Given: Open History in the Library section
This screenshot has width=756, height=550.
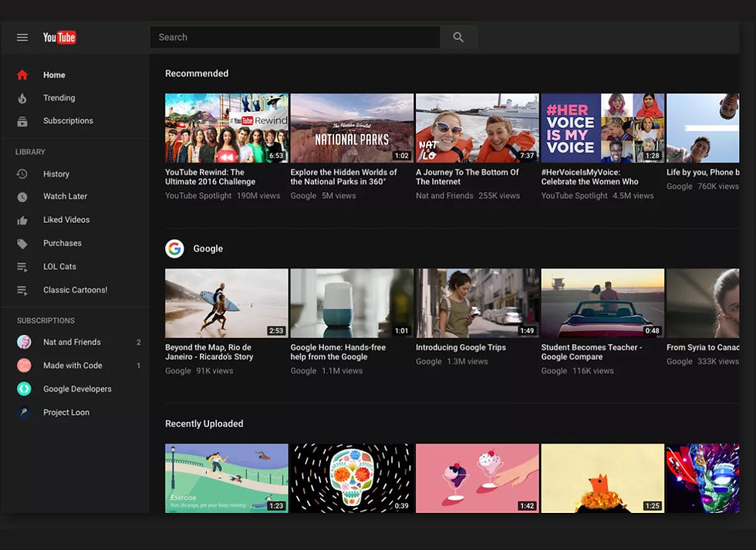Looking at the screenshot, I should (x=56, y=174).
